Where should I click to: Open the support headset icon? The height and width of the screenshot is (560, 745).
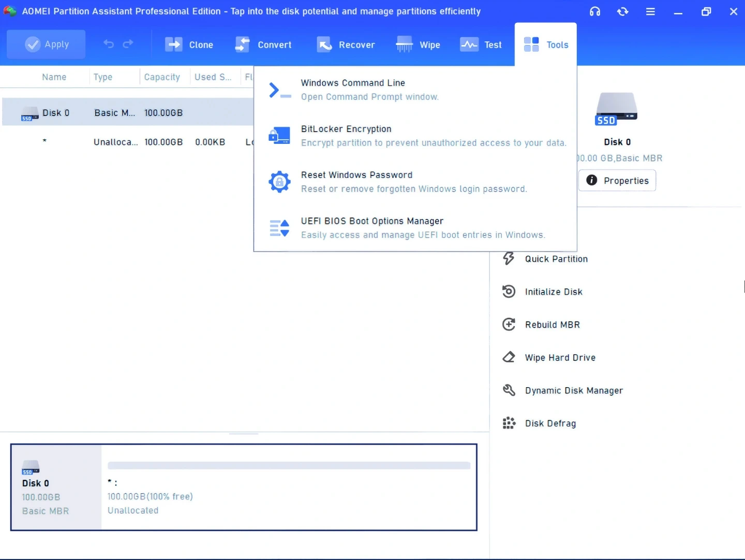(x=595, y=11)
